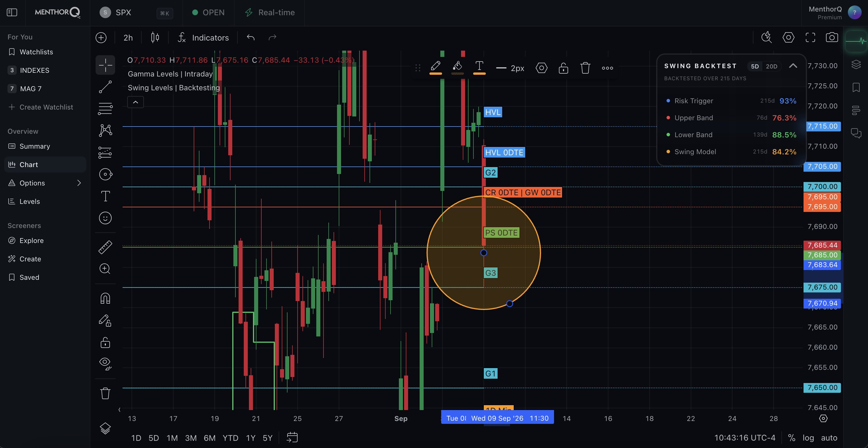Toggle stay in drawing mode
The height and width of the screenshot is (448, 868).
coord(105,321)
